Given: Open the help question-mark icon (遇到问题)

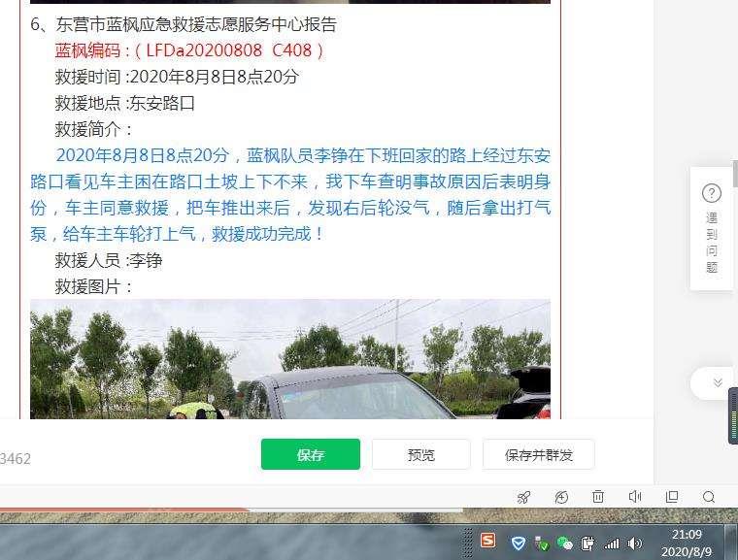Looking at the screenshot, I should [x=711, y=193].
